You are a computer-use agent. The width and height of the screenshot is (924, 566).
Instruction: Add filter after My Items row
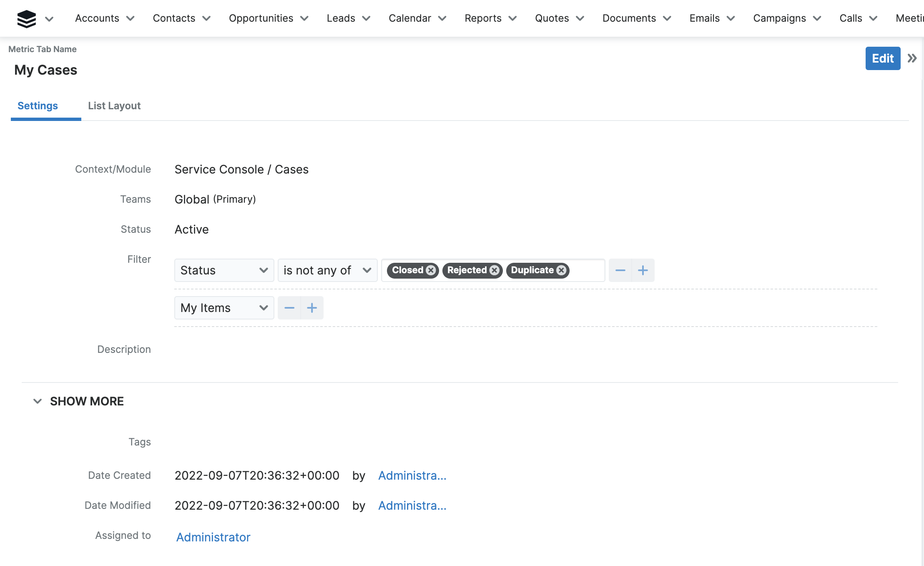[312, 308]
